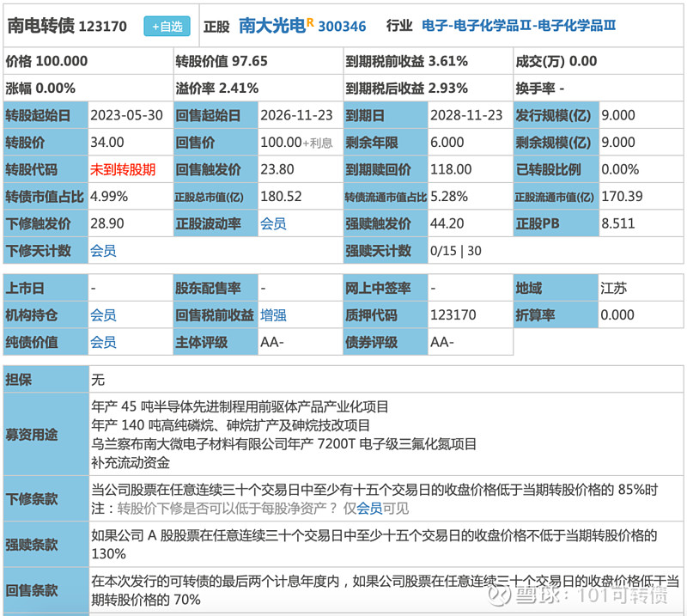Click the 乌兰察布南大微电子材料有限公司 7200T project line
This screenshot has height=616, width=687.
tap(283, 444)
